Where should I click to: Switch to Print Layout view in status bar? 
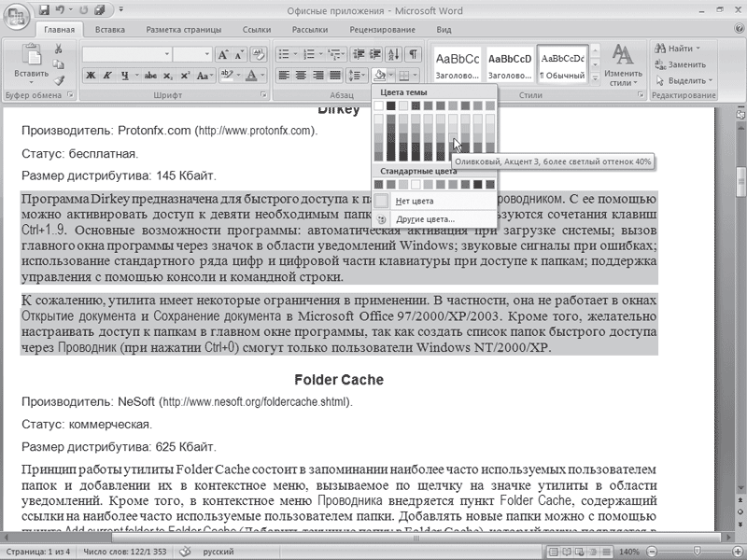pos(553,552)
